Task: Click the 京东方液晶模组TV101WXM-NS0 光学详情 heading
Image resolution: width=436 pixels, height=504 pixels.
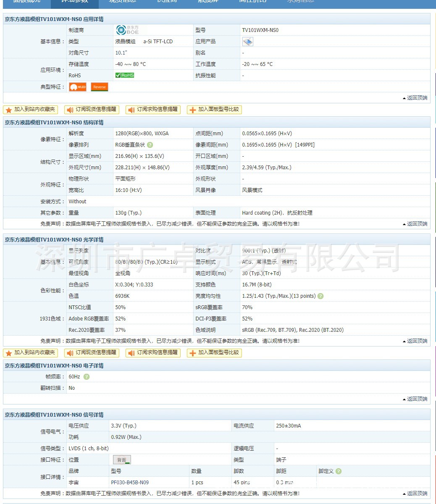Action: pyautogui.click(x=54, y=240)
